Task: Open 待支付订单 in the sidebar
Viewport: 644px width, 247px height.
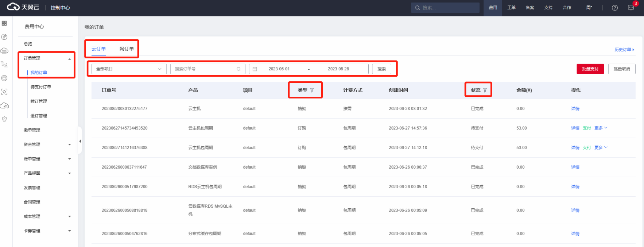Action: pyautogui.click(x=41, y=87)
